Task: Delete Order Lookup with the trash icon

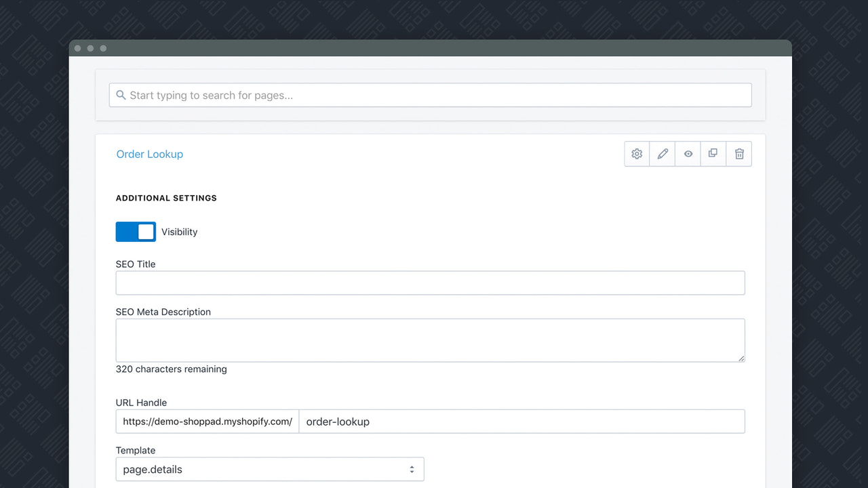Action: point(738,154)
